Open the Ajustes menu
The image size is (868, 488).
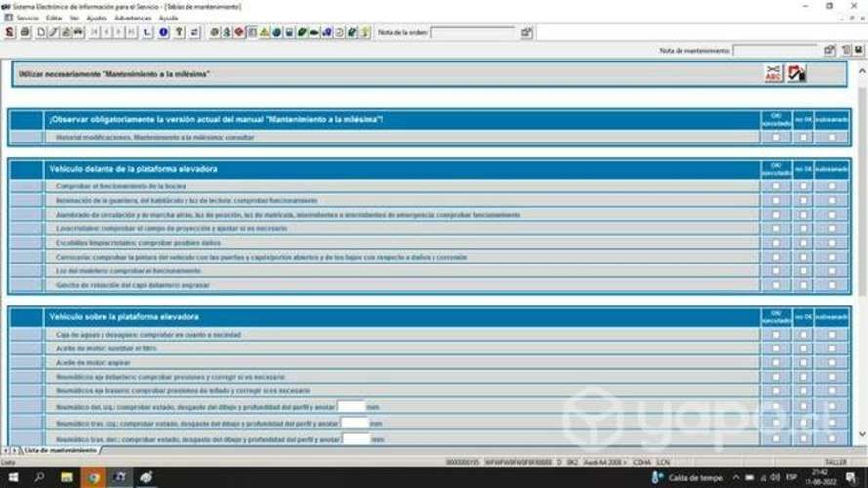(x=97, y=18)
